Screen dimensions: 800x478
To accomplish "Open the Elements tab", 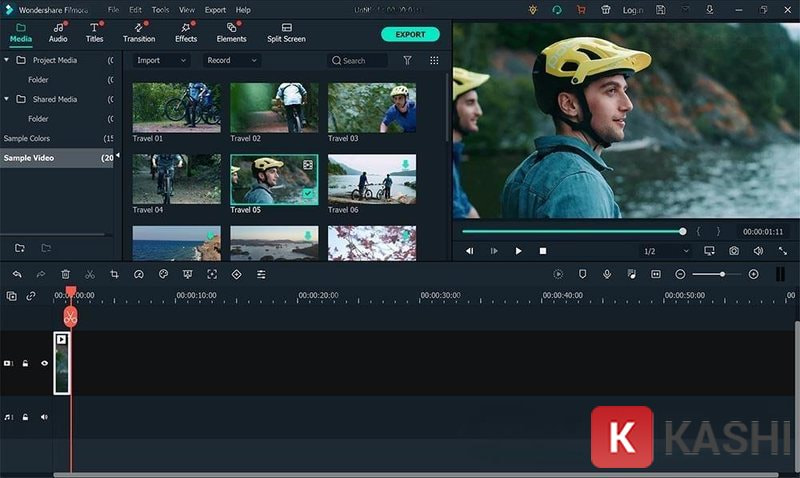I will point(231,33).
